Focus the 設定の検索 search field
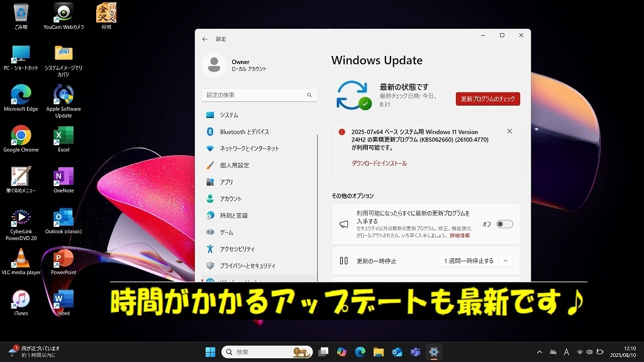The height and width of the screenshot is (362, 644). click(260, 95)
